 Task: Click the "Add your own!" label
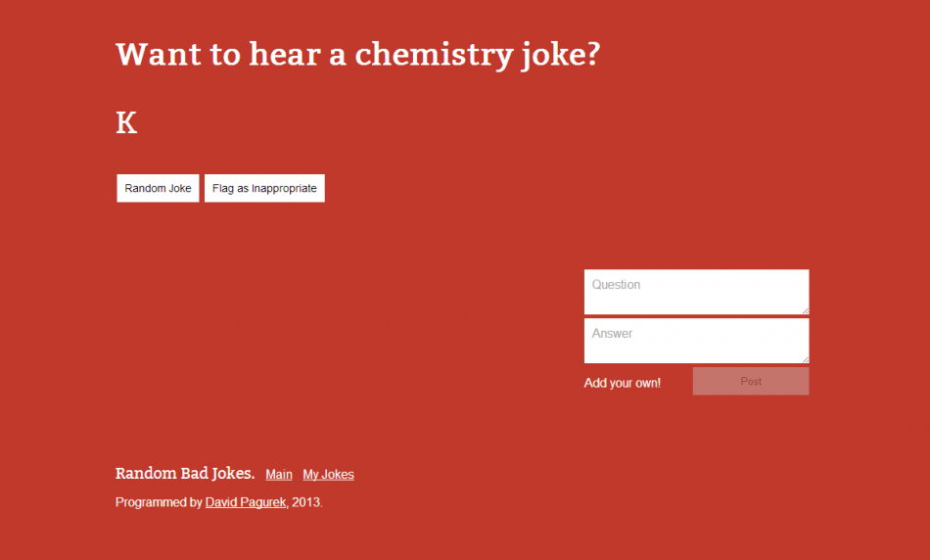point(623,383)
